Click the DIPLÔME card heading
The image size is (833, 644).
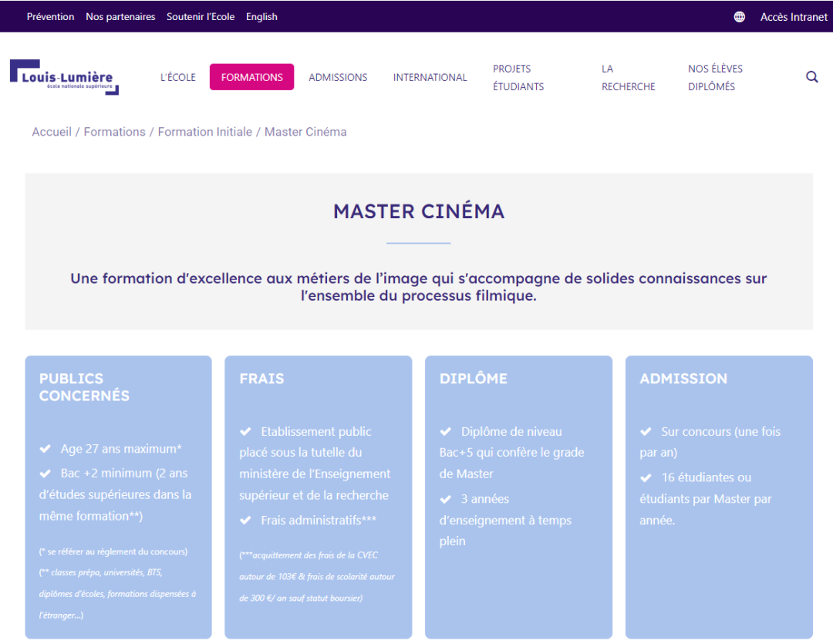point(473,379)
